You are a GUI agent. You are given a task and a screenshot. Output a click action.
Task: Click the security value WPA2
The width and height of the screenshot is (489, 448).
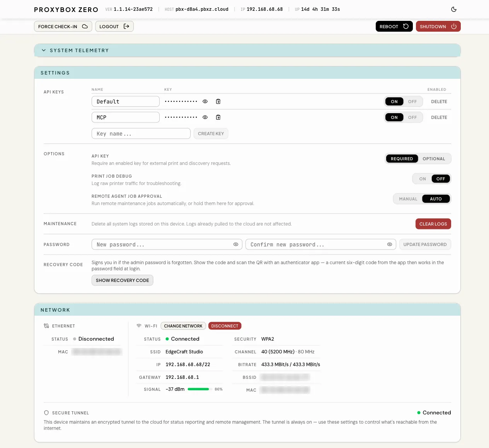tap(268, 339)
